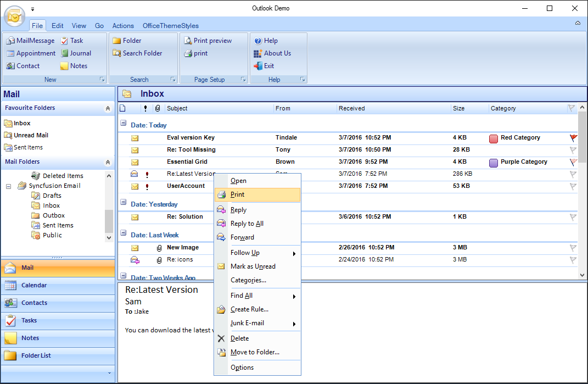Open Search Folder
Image resolution: width=588 pixels, height=384 pixels.
(x=137, y=53)
